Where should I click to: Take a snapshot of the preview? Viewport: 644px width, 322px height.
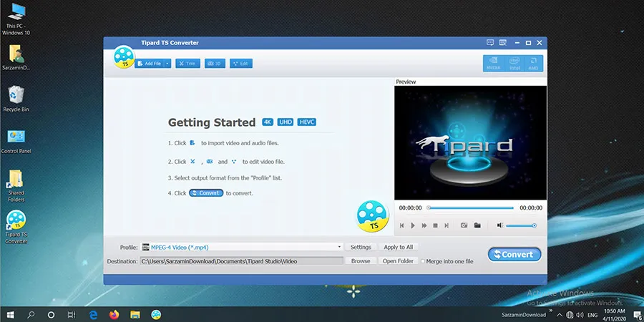(x=464, y=225)
